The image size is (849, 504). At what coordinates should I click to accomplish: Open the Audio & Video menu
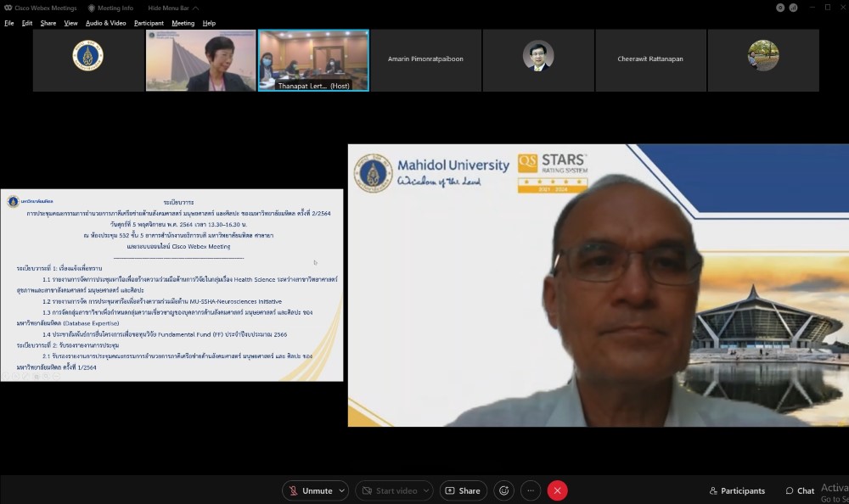pyautogui.click(x=105, y=23)
